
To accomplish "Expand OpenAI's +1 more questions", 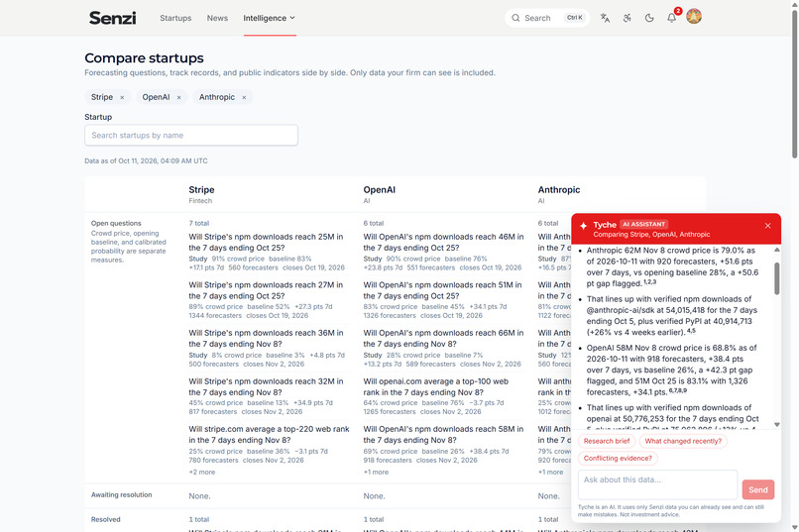I will pyautogui.click(x=376, y=472).
